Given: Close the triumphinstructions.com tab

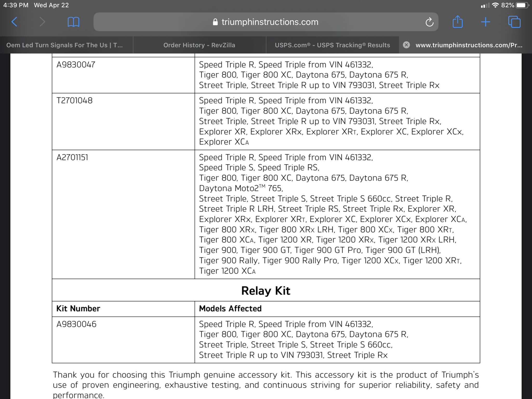Looking at the screenshot, I should 406,45.
